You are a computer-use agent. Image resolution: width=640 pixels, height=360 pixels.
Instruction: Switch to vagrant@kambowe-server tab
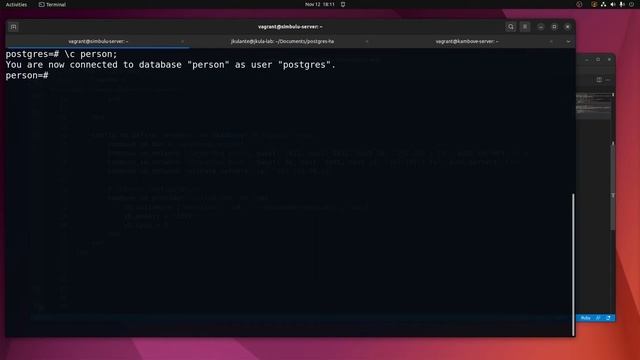pos(467,41)
